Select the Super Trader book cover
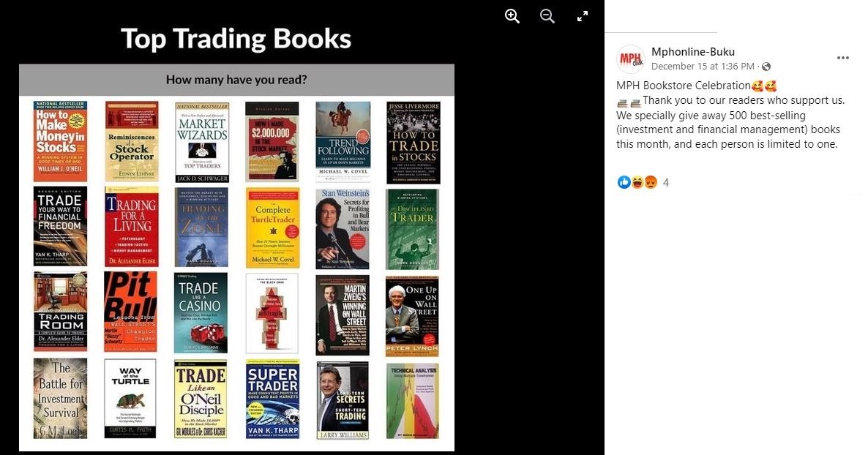Image resolution: width=868 pixels, height=455 pixels. coord(272,399)
